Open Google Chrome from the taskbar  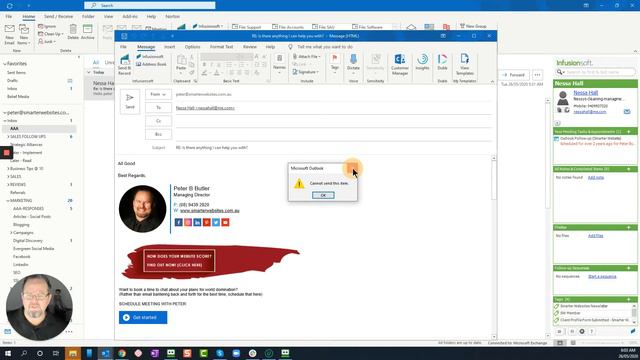click(122, 353)
